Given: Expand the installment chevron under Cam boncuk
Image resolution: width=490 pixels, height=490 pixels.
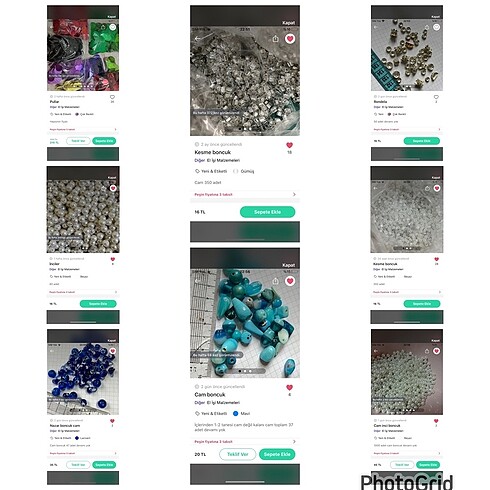Looking at the screenshot, I should [x=294, y=442].
